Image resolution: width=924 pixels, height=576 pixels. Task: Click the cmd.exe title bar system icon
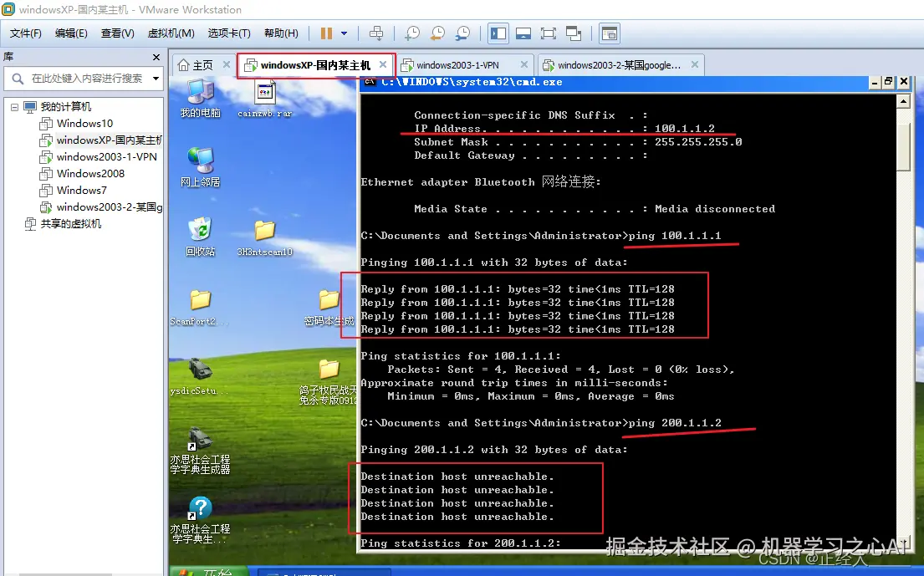point(370,82)
